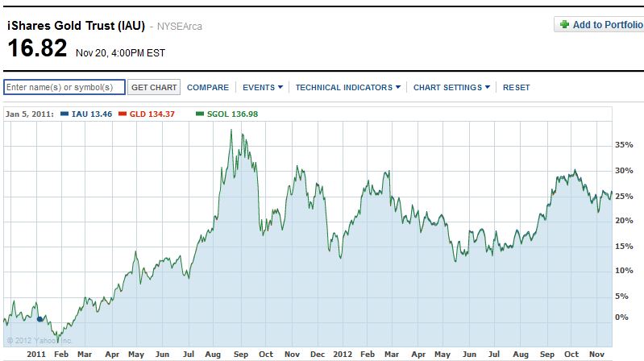
Task: Expand the EVENTS dropdown
Action: point(263,88)
